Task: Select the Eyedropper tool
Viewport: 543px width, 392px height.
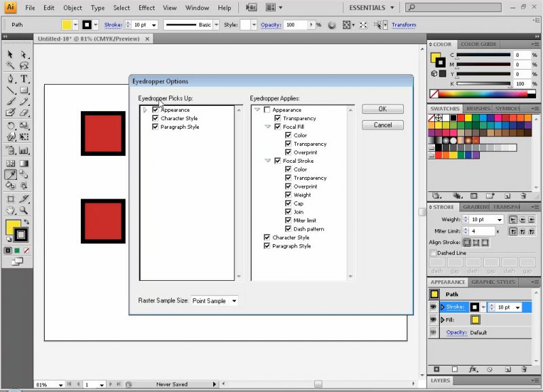Action: pyautogui.click(x=10, y=174)
